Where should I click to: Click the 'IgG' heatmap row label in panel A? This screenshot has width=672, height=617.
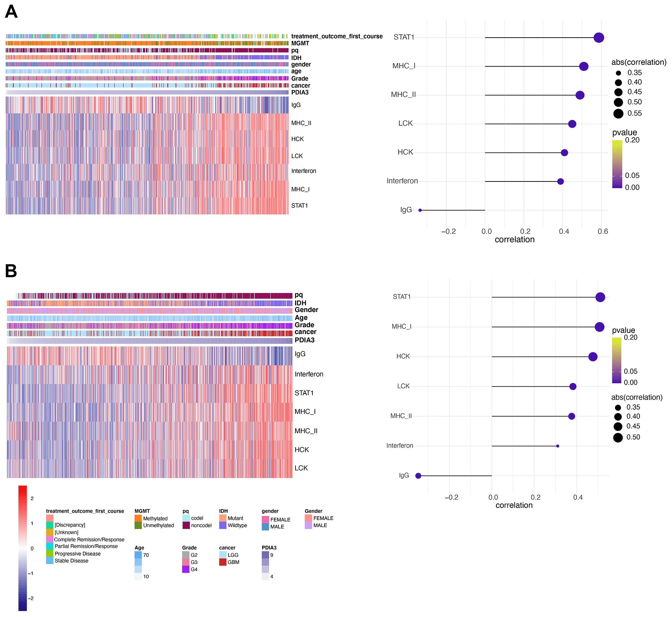tap(296, 105)
